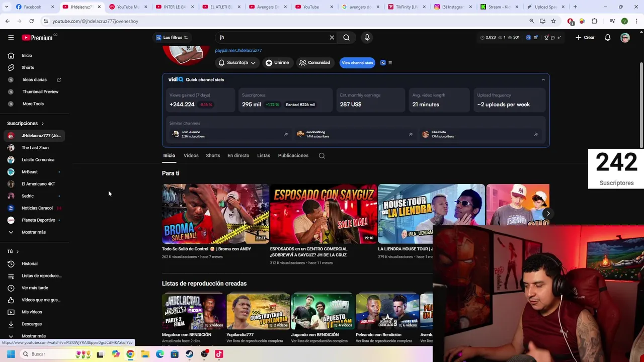The height and width of the screenshot is (362, 644).
Task: Go to Inicio in the sidebar
Action: 35,55
